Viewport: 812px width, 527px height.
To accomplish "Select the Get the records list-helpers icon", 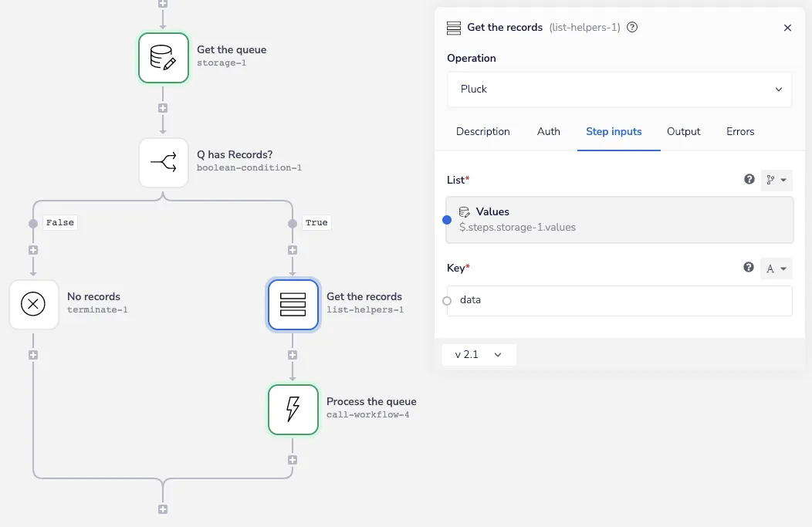I will [x=293, y=305].
